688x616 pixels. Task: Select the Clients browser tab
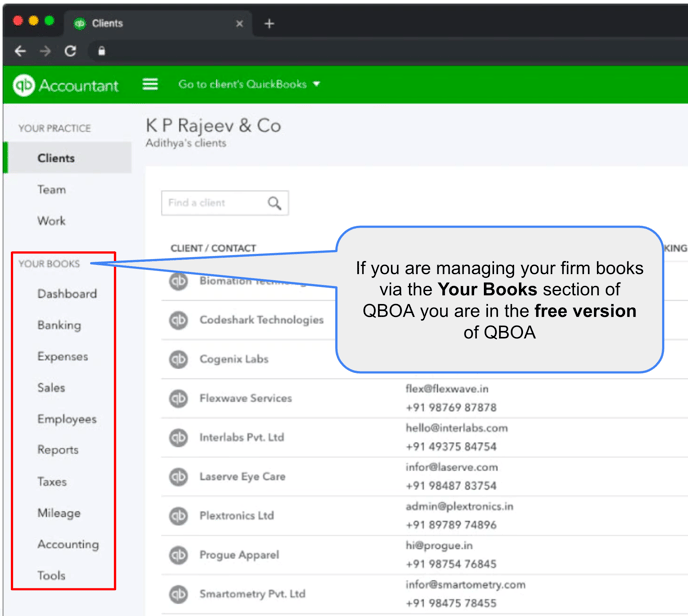[x=158, y=23]
